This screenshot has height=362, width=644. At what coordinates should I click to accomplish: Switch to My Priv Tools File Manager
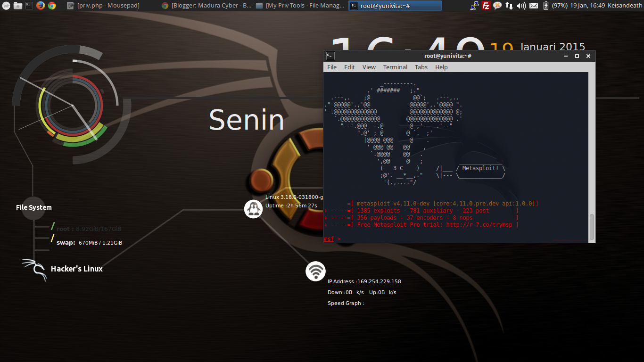click(300, 6)
